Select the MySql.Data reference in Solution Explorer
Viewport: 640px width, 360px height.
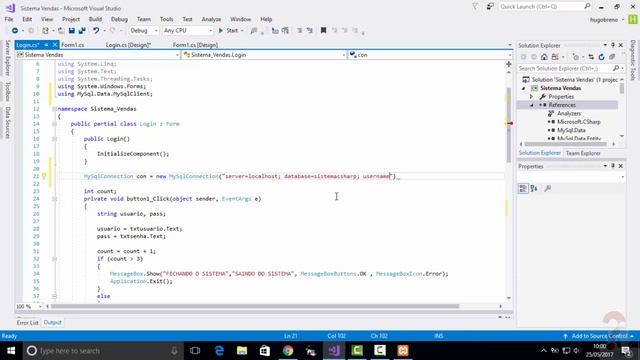pos(571,130)
